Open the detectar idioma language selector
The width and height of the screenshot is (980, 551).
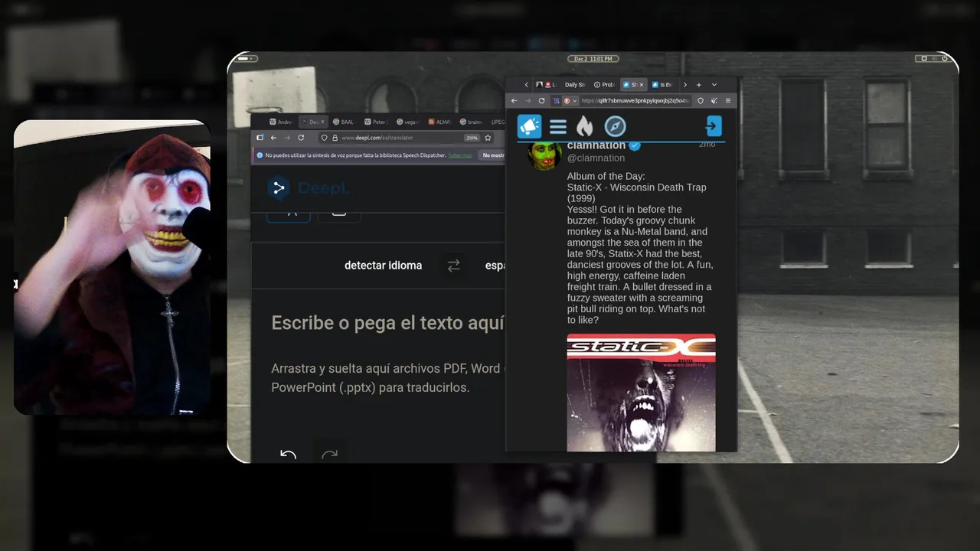pos(383,266)
